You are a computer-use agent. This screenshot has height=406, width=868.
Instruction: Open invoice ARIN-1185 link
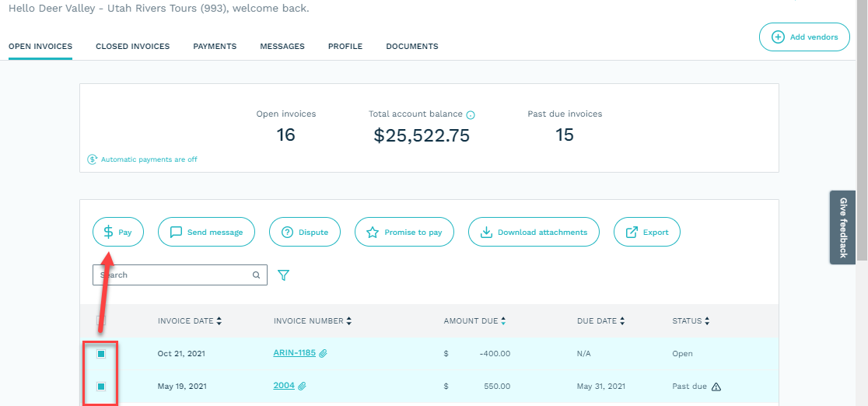294,353
